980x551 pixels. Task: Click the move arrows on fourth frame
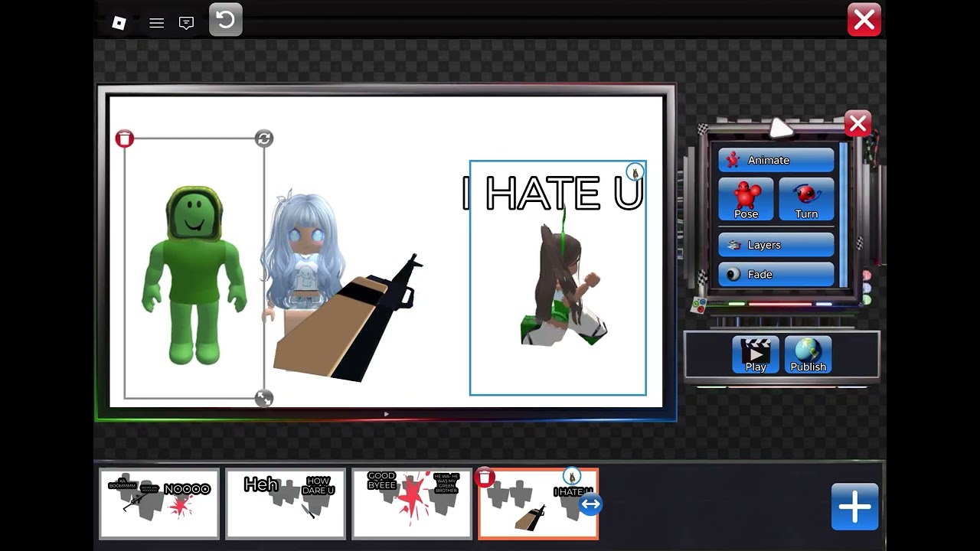[590, 504]
